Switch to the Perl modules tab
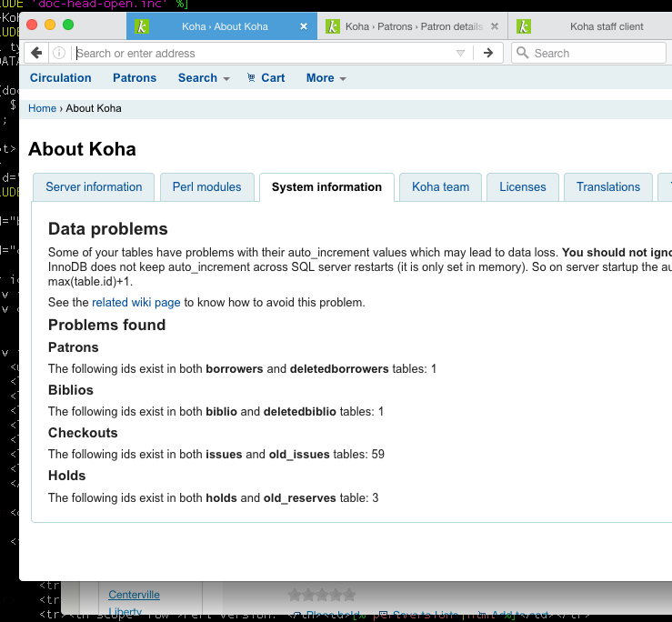The height and width of the screenshot is (622, 672). 206,186
